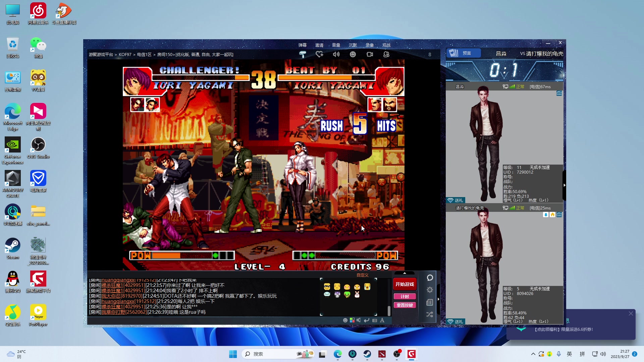Viewport: 644px width, 362px height.
Task: Click the 录像 video camera icon
Action: click(370, 54)
